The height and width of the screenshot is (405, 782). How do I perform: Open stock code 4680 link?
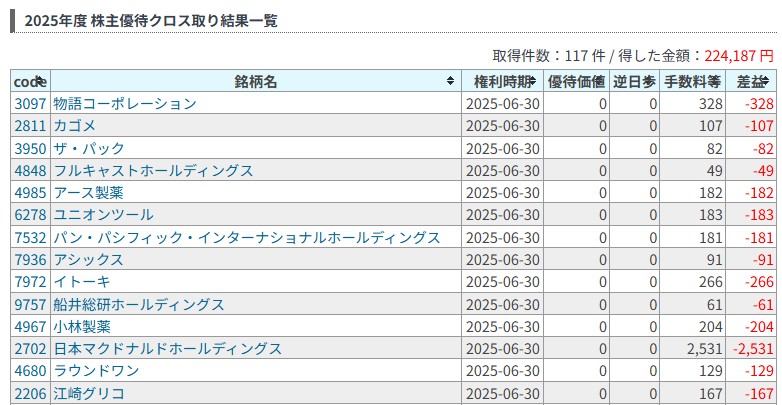click(30, 371)
